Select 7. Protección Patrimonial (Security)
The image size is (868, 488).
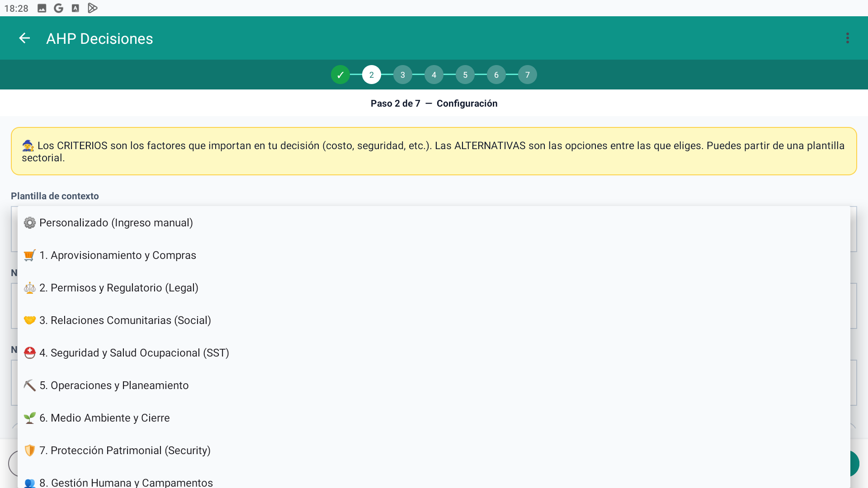pos(434,450)
